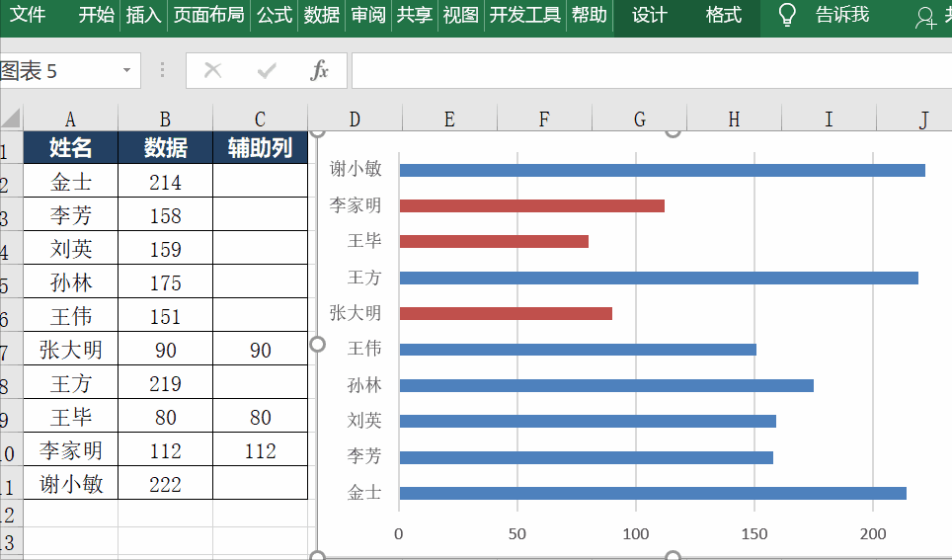Screen dimensions: 952x560
Task: Click the red 王毕 bar in chart
Action: click(494, 242)
